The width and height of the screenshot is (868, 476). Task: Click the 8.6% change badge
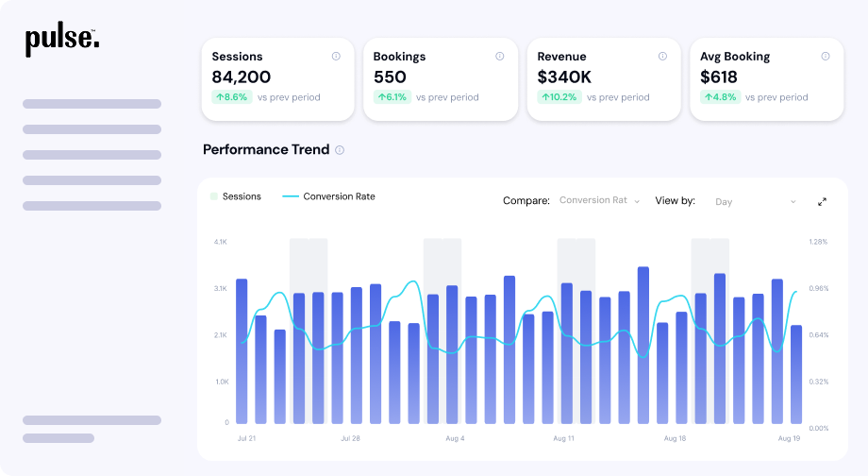[232, 97]
